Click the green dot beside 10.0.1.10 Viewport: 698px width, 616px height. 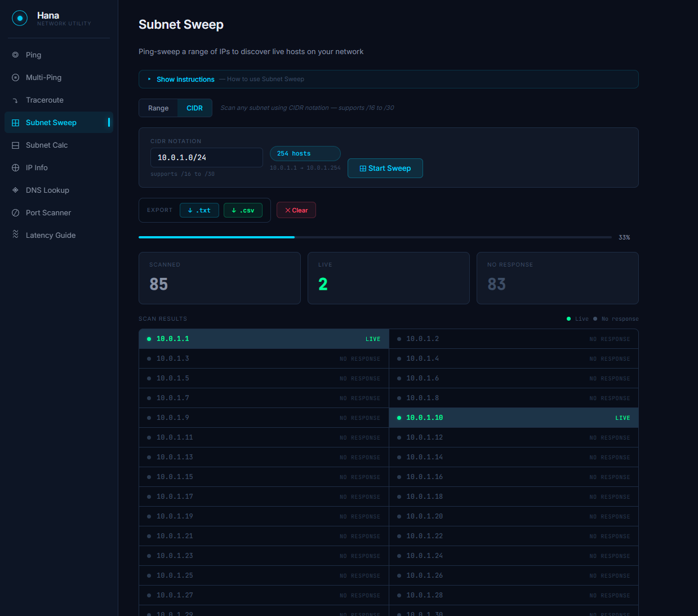(399, 418)
